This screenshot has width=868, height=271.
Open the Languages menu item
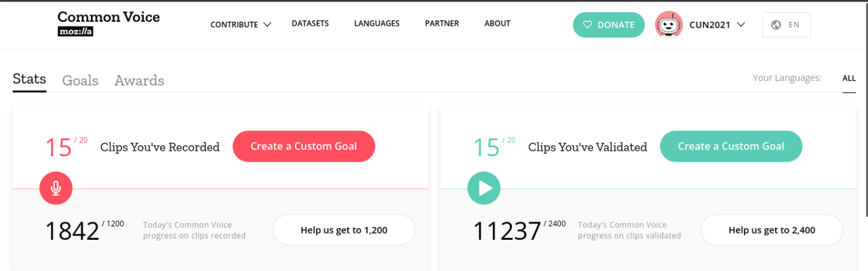pos(376,24)
